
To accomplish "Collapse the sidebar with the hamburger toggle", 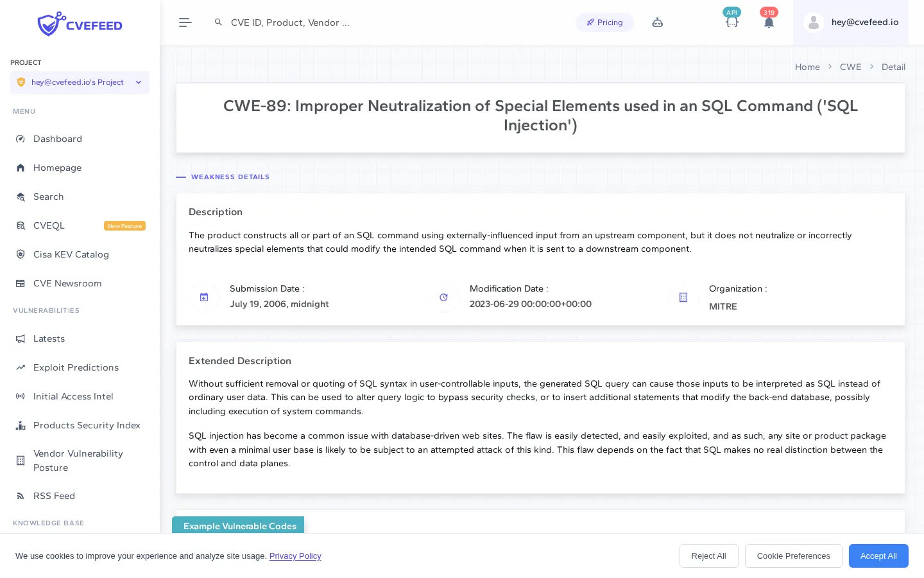I will pos(185,22).
